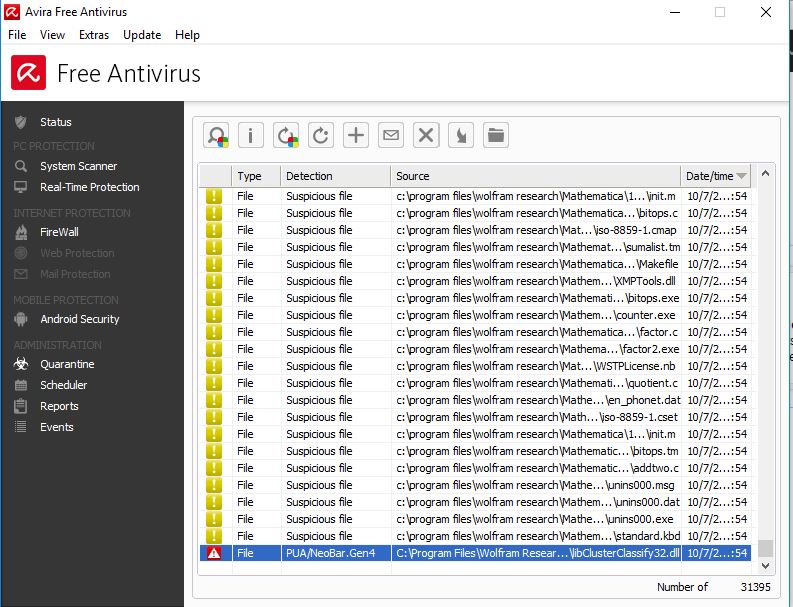The height and width of the screenshot is (607, 793).
Task: Open object properties info icon
Action: pos(251,136)
